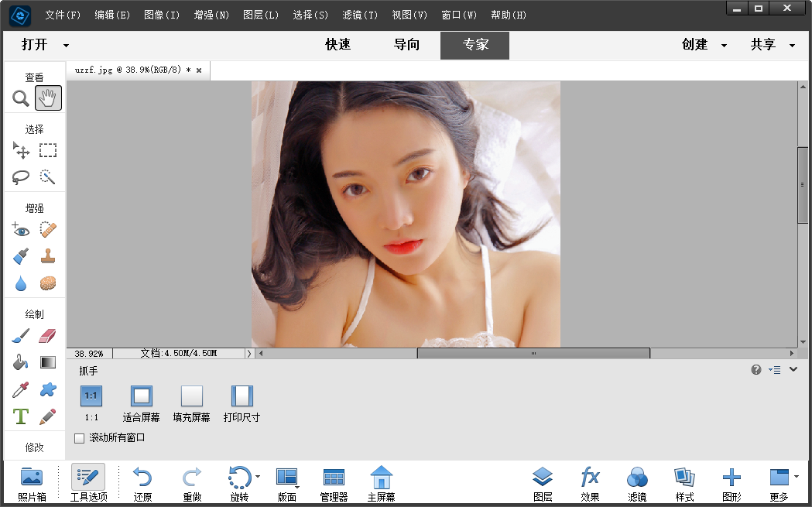Open the Share dropdown
The image size is (812, 507).
tap(771, 45)
